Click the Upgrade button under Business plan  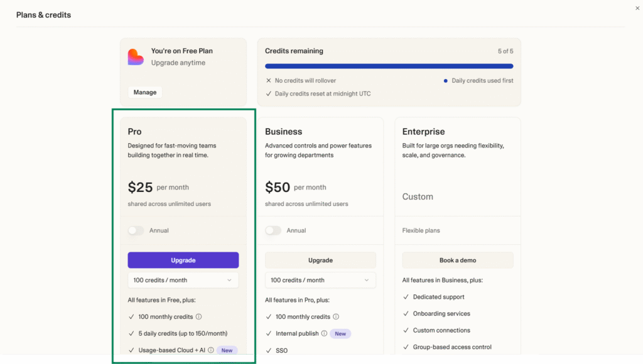tap(320, 260)
